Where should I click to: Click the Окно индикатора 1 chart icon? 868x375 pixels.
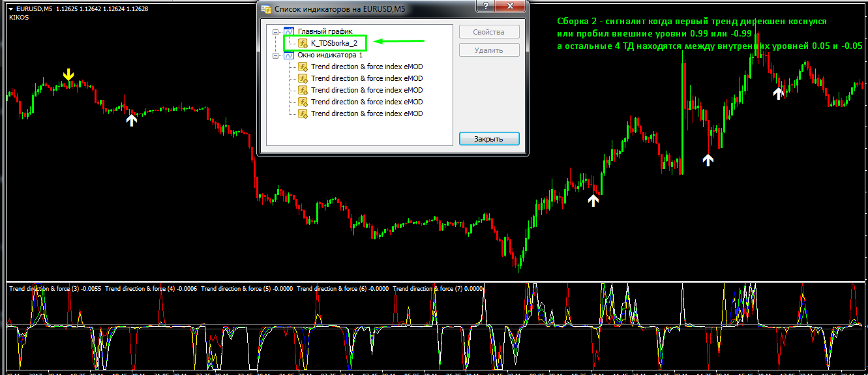pyautogui.click(x=289, y=55)
